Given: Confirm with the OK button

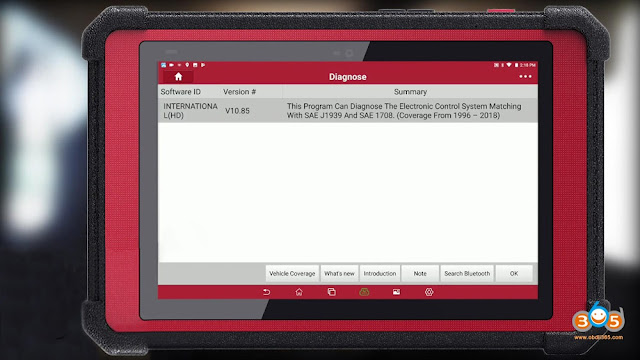Looking at the screenshot, I should tap(514, 273).
